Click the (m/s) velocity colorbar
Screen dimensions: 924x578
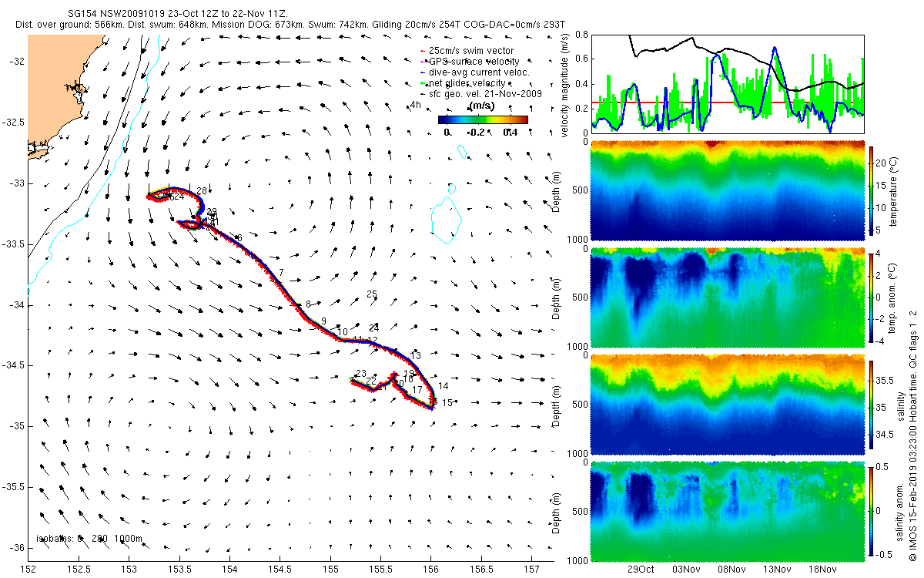point(483,119)
